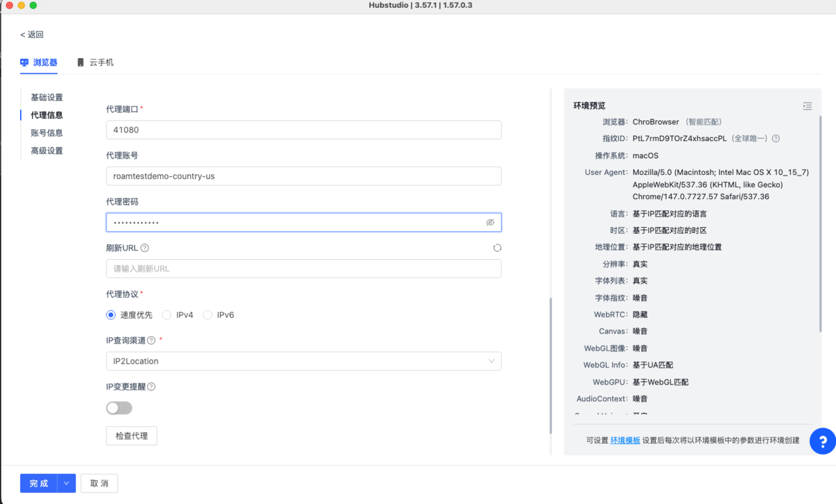
Task: Click the WebGL Info value 基于UA匹配
Action: [x=652, y=365]
